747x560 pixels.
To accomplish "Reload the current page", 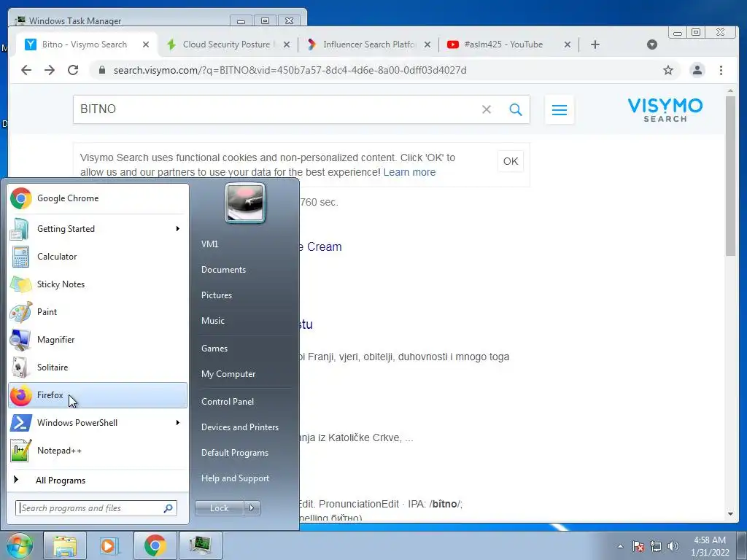I will click(x=73, y=71).
